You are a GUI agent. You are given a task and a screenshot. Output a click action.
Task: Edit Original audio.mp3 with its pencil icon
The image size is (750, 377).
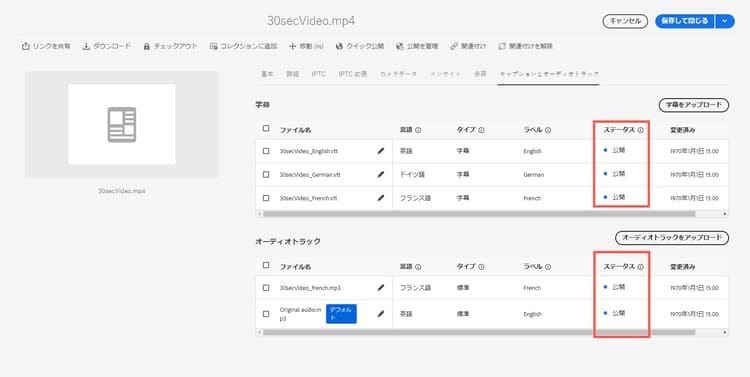pyautogui.click(x=381, y=314)
